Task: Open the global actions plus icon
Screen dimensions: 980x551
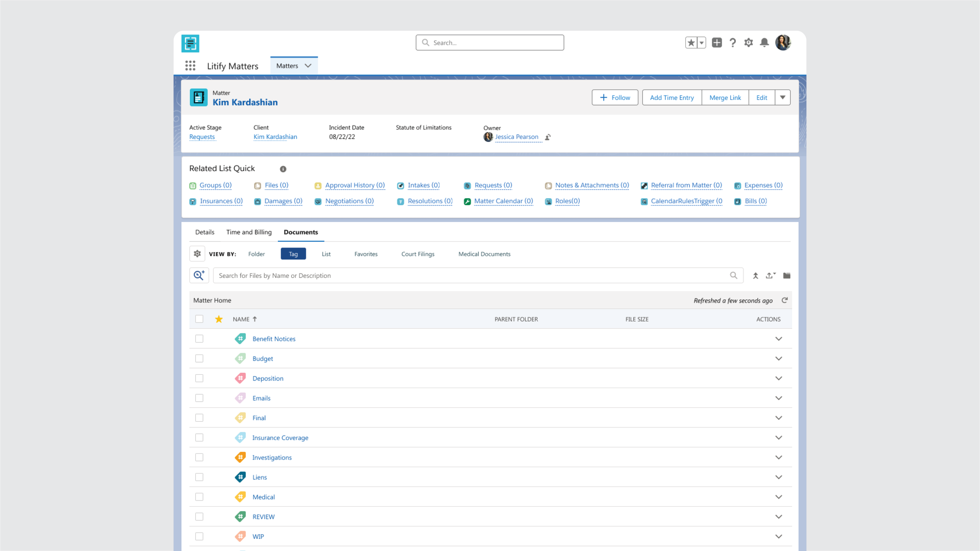Action: (x=717, y=42)
